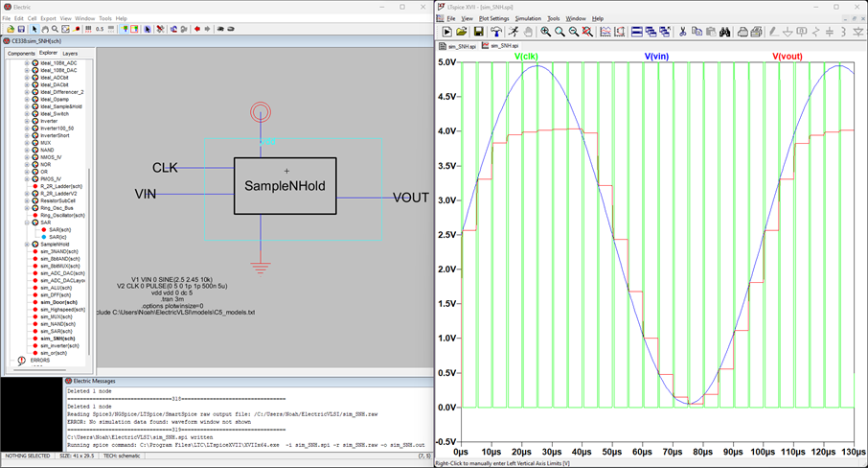Click the scissors cut icon in LTspice
This screenshot has height=468, width=868.
(x=682, y=32)
